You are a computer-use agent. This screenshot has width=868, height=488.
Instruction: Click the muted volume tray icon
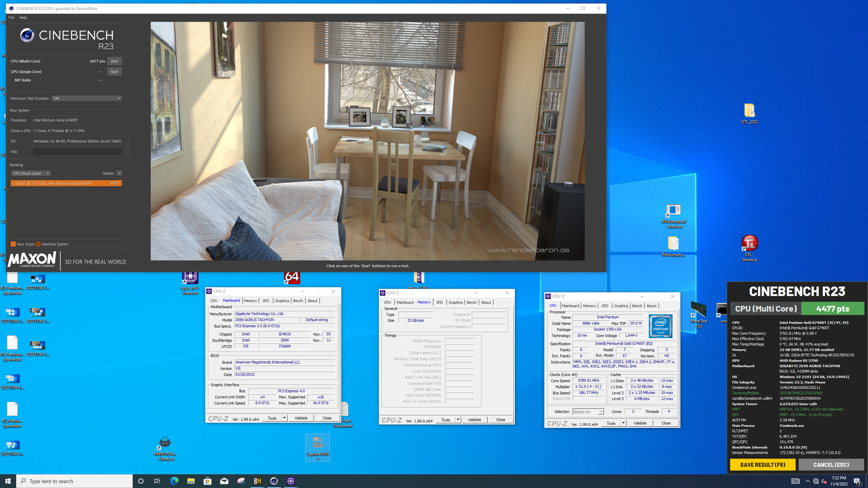[x=824, y=481]
